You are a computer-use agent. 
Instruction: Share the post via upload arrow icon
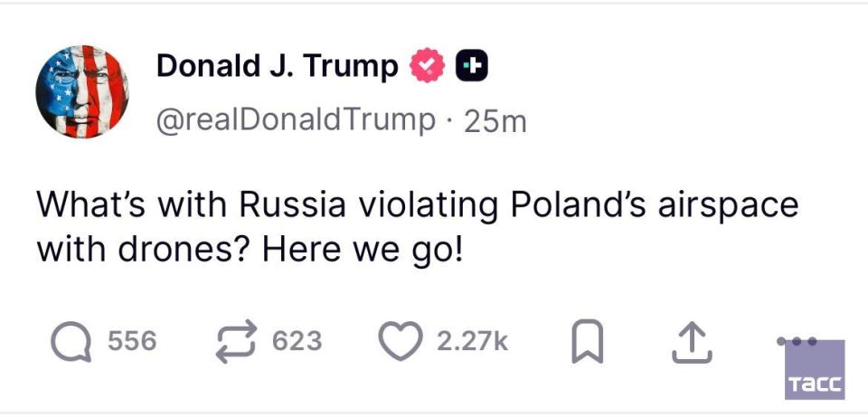pyautogui.click(x=689, y=341)
